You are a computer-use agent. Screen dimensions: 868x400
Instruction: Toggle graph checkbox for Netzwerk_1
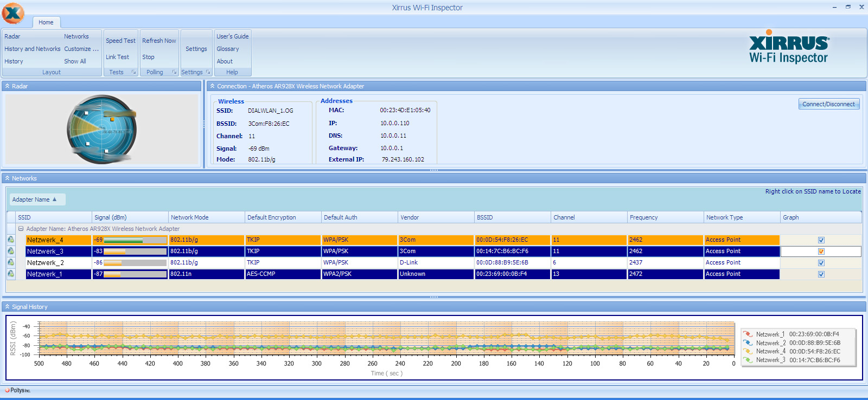821,274
